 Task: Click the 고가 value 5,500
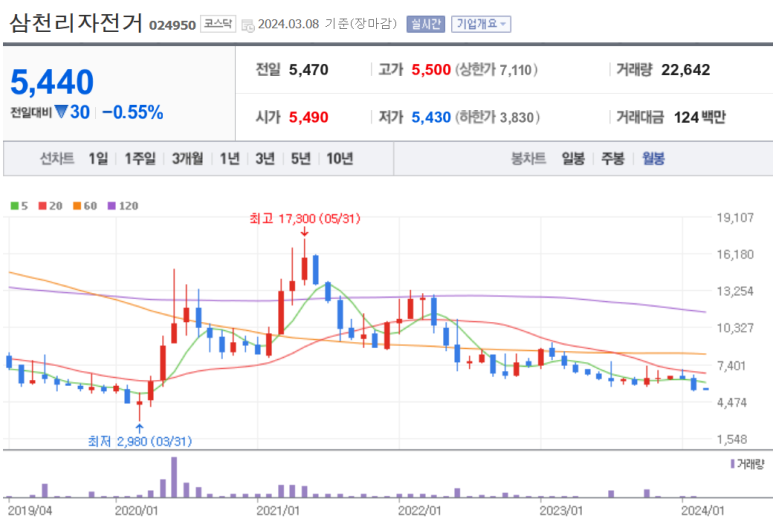click(431, 70)
